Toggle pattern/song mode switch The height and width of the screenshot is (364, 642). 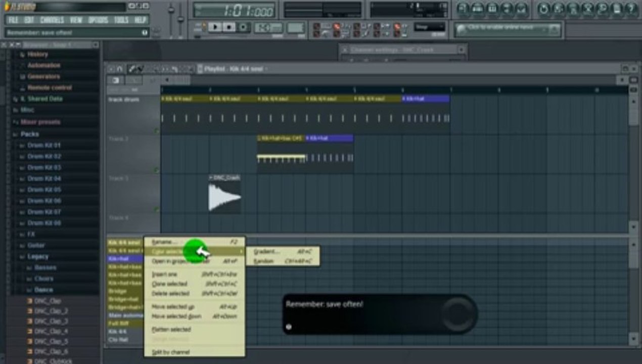click(200, 27)
